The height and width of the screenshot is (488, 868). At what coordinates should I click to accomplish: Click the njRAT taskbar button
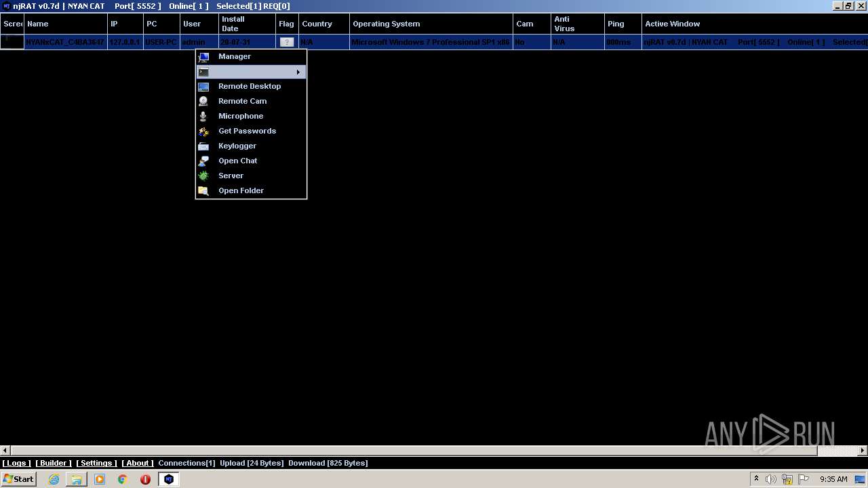(x=169, y=479)
